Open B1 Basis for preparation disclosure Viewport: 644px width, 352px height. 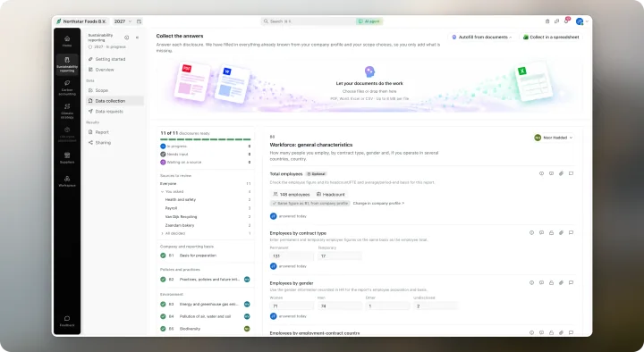tap(206, 256)
